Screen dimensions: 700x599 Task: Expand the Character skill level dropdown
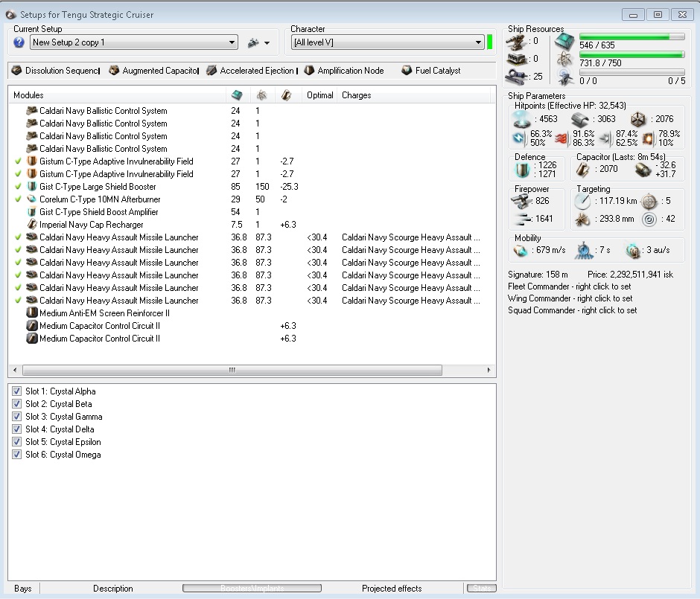[479, 42]
